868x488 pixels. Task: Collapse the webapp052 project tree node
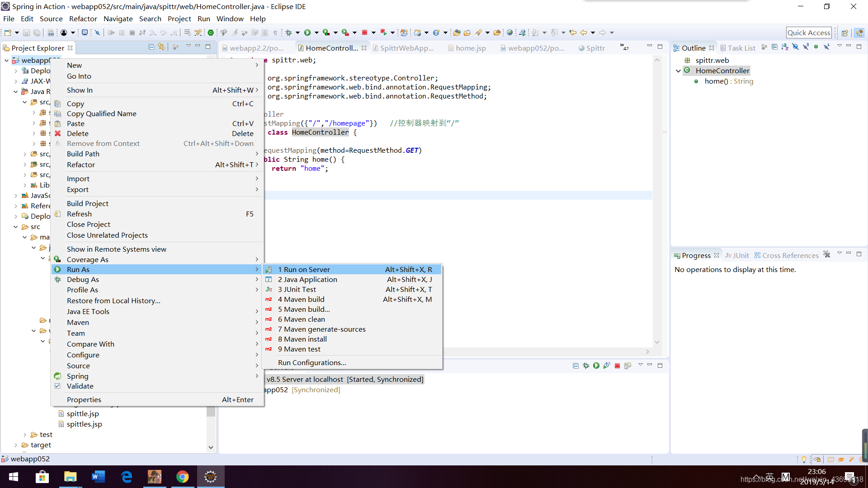click(x=7, y=61)
